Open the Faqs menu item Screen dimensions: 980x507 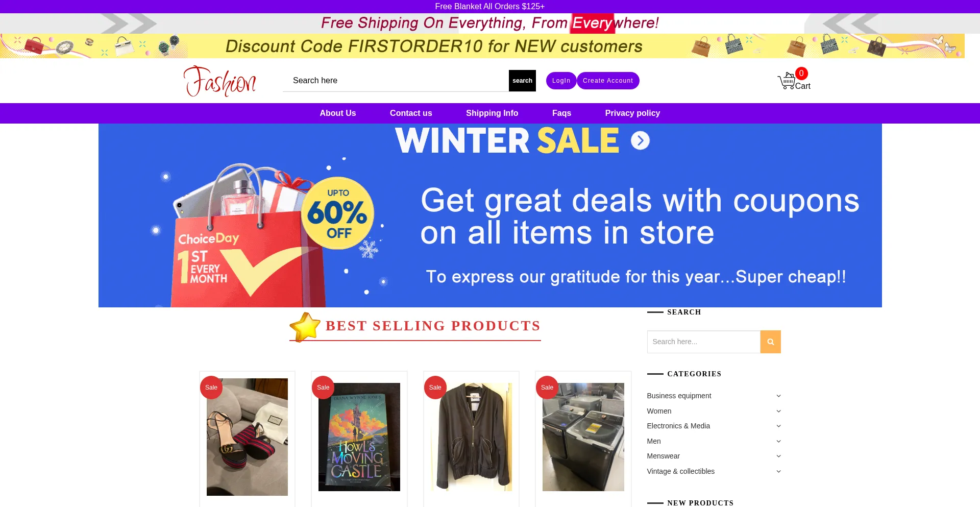point(561,113)
